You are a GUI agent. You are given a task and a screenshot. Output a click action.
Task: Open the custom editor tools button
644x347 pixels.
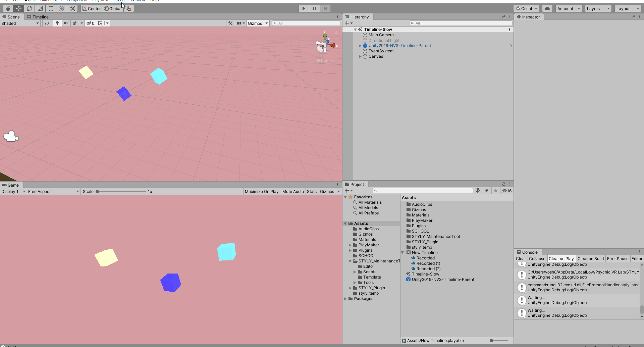(x=72, y=8)
